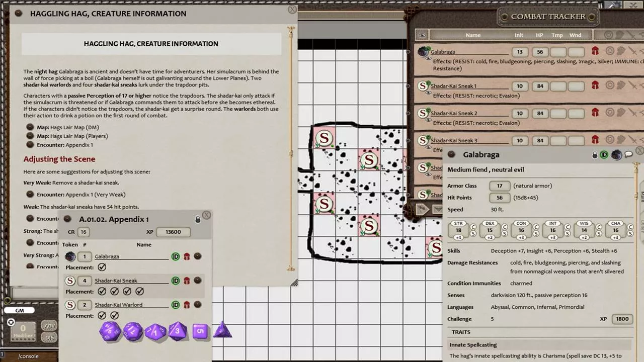Open the attributes fist icon for Sneak 1 row

[621, 85]
